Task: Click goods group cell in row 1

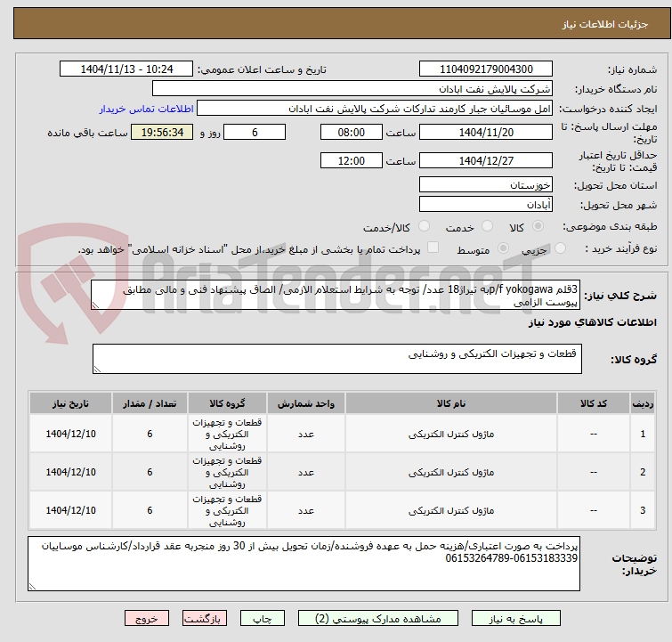Action: point(227,434)
